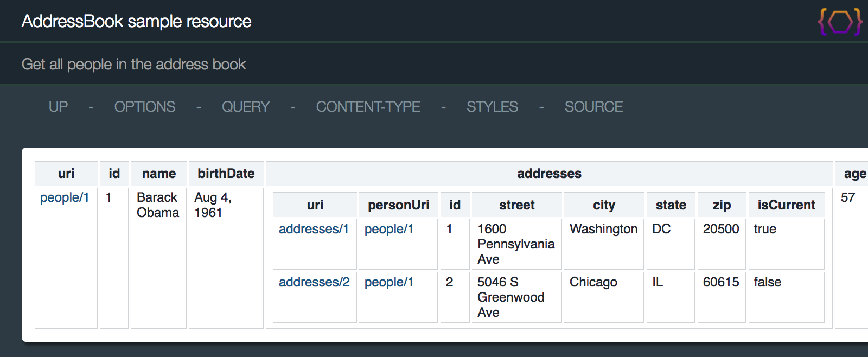Screen dimensions: 868x357
Task: Click people/1 personUri in Chicago address row
Action: click(389, 282)
